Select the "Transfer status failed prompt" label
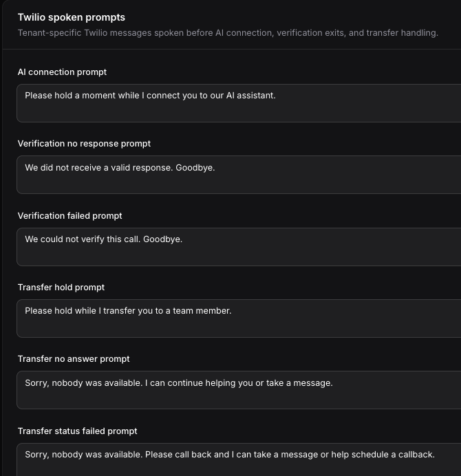Screen dimensions: 461x476 78,431
